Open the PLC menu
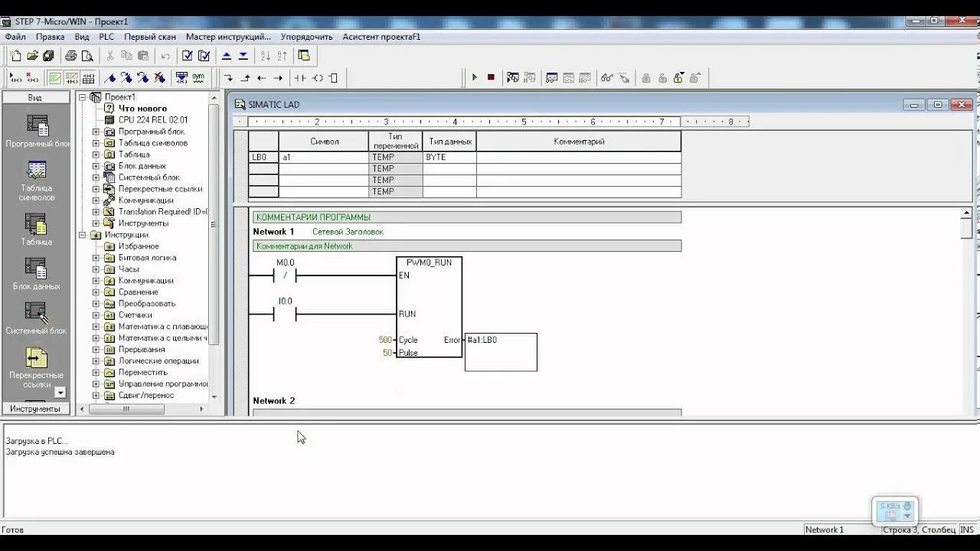 (106, 37)
